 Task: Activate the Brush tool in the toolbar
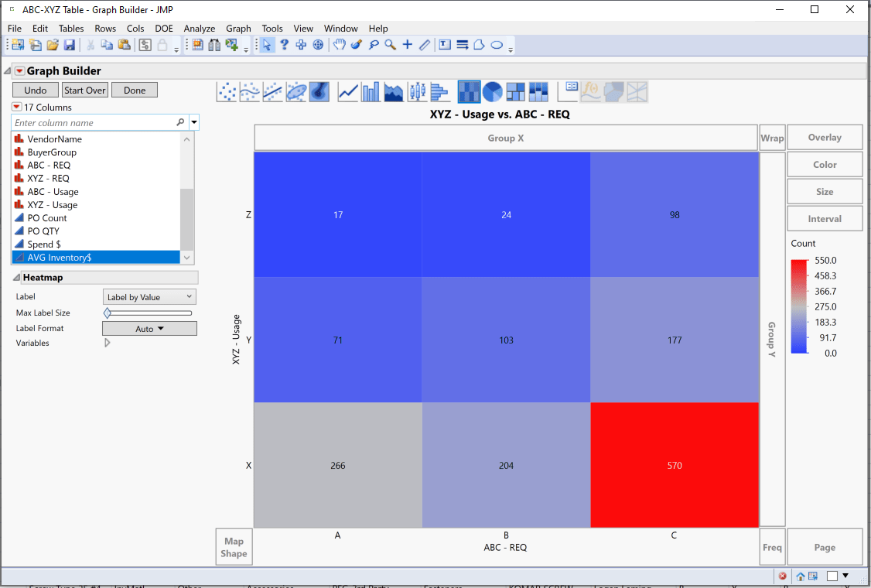pos(355,45)
